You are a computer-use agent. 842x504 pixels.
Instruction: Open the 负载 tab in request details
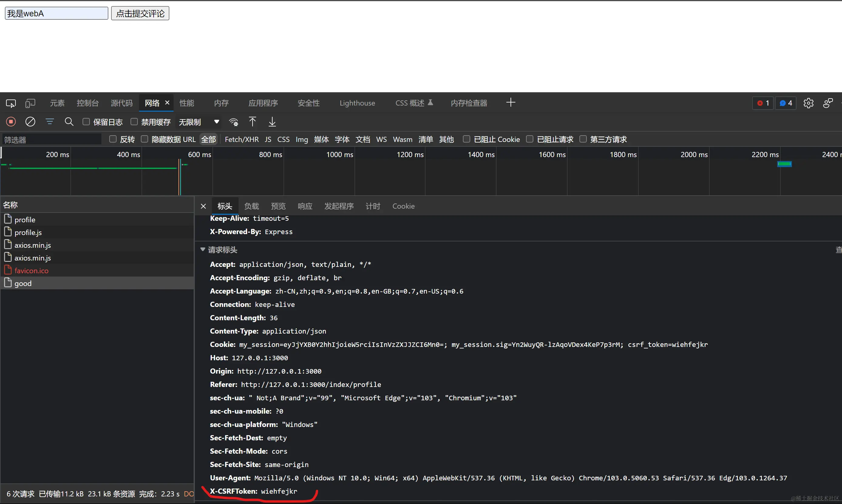click(x=252, y=206)
